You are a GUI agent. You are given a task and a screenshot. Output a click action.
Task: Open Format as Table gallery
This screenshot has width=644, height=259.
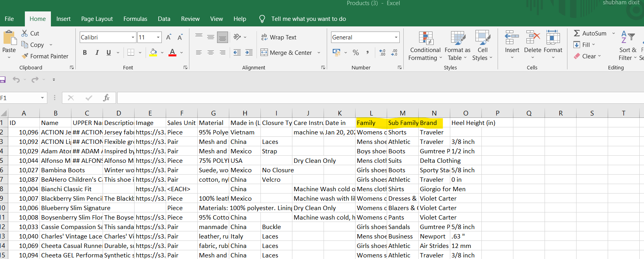coord(457,46)
